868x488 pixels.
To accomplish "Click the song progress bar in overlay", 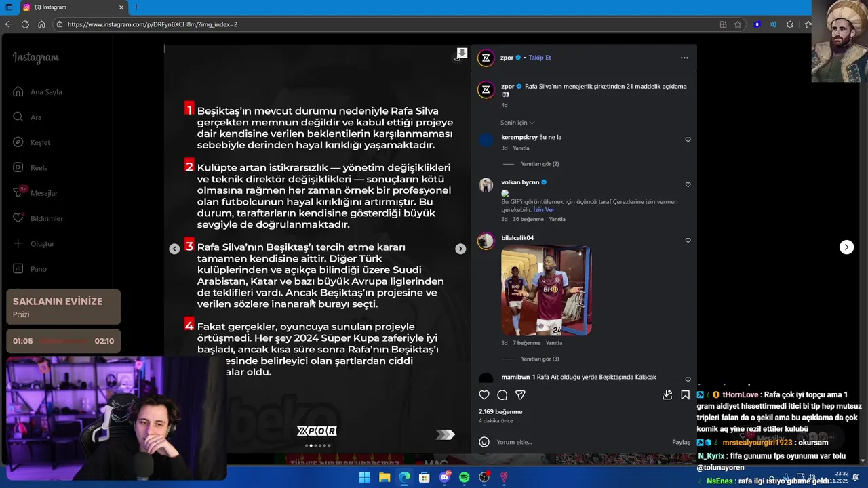I will click(x=63, y=342).
